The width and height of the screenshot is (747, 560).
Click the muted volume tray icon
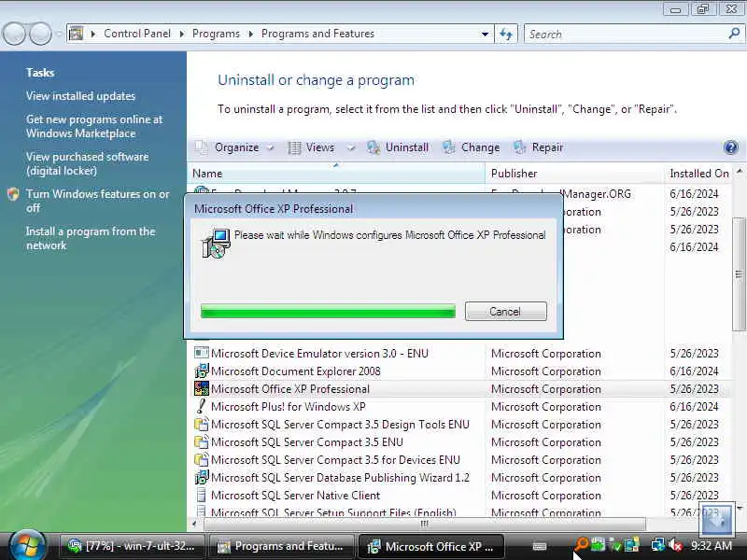pos(675,545)
